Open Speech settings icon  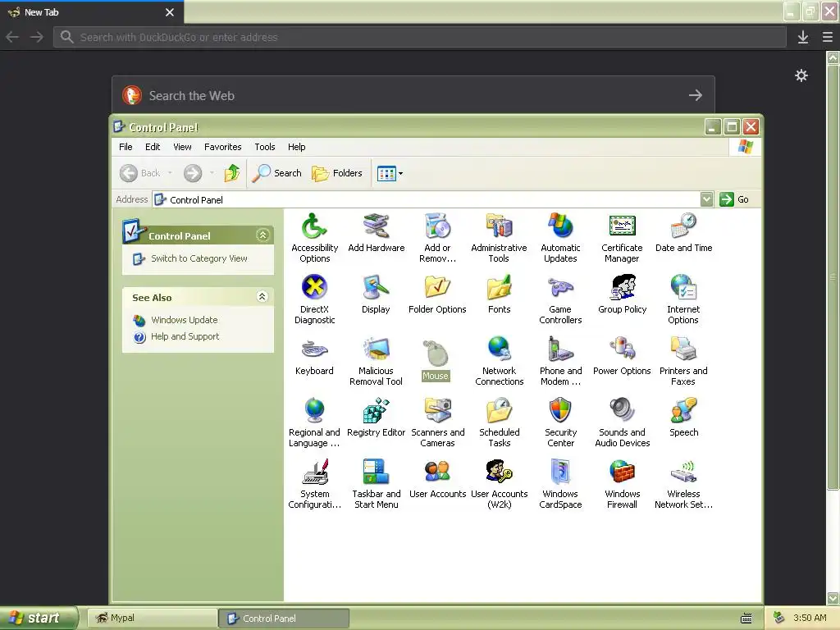click(683, 418)
